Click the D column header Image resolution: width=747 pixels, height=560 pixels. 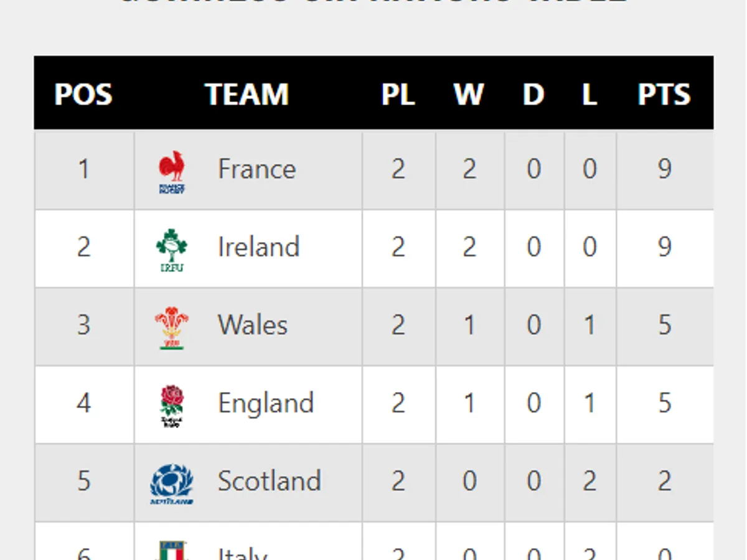pyautogui.click(x=533, y=95)
